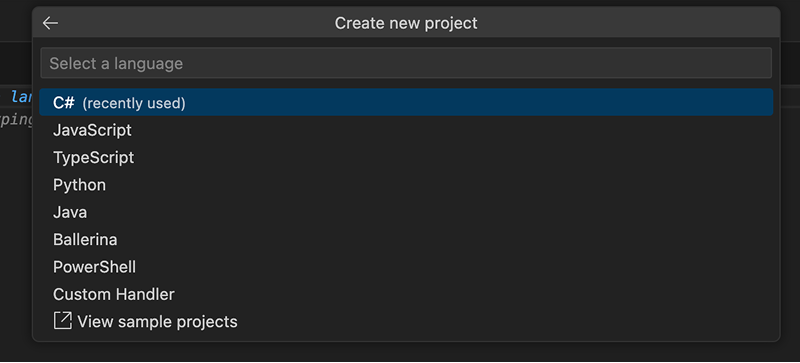
Task: Click the Create new project title
Action: (406, 23)
